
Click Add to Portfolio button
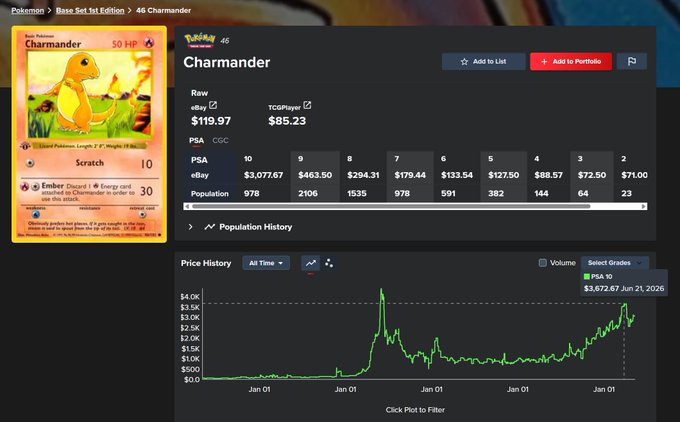coord(571,62)
